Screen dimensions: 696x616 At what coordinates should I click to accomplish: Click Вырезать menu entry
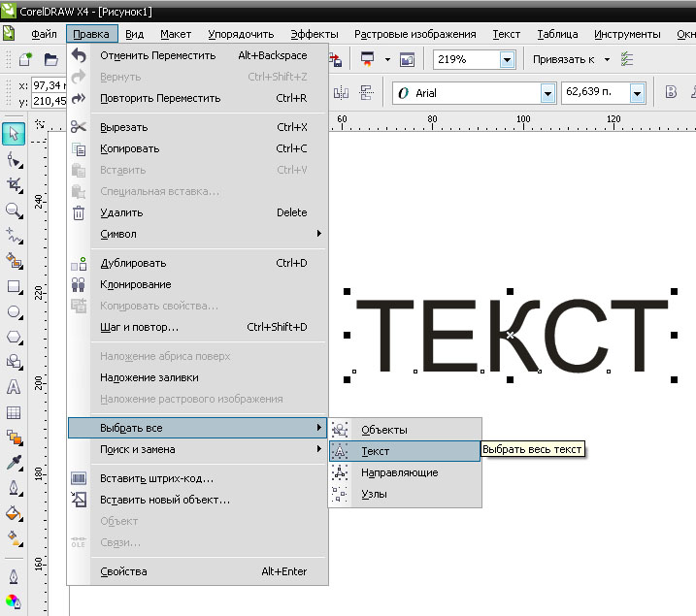tap(123, 127)
